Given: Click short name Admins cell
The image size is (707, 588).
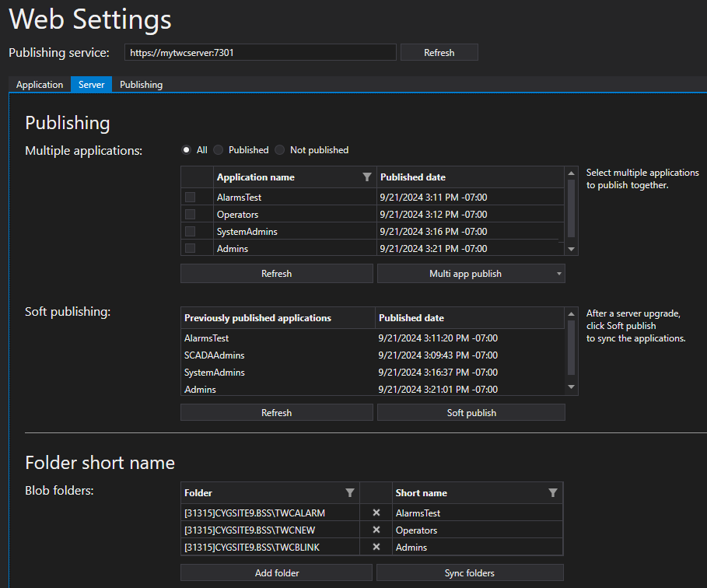Looking at the screenshot, I should click(x=478, y=547).
